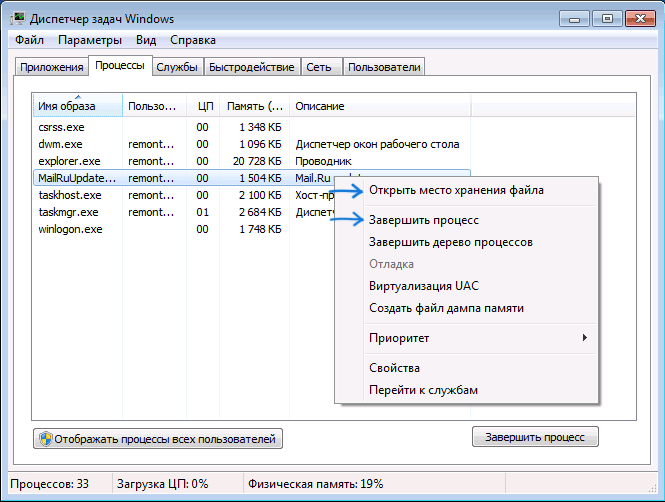This screenshot has height=502, width=665.
Task: Open the Быстродействие tab
Action: [252, 67]
